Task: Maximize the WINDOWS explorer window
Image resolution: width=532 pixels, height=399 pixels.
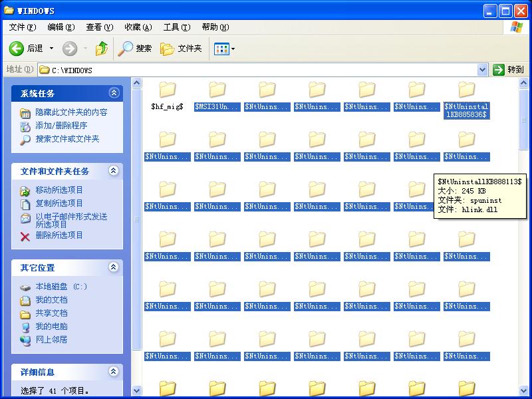Action: (x=505, y=11)
